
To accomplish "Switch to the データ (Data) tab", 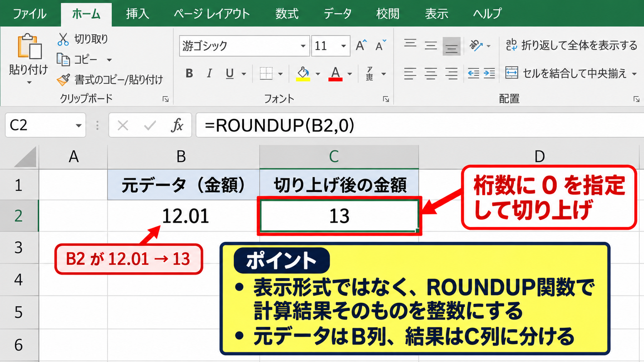I will click(x=337, y=14).
